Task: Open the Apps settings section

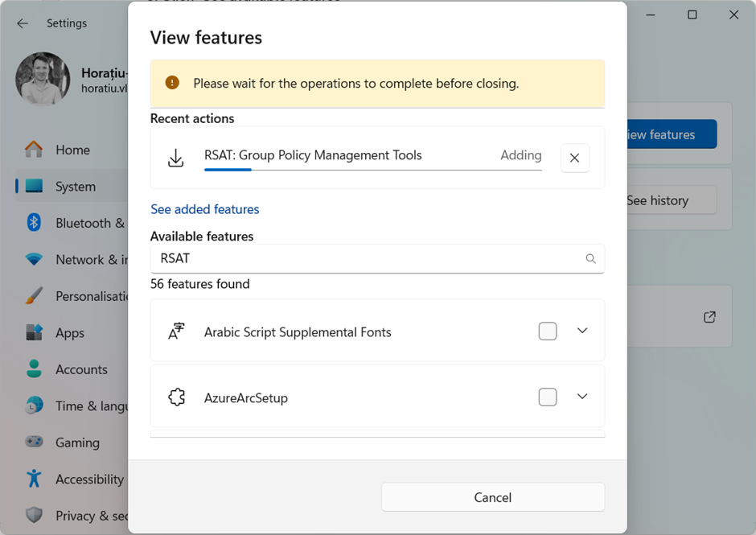Action: (x=69, y=333)
